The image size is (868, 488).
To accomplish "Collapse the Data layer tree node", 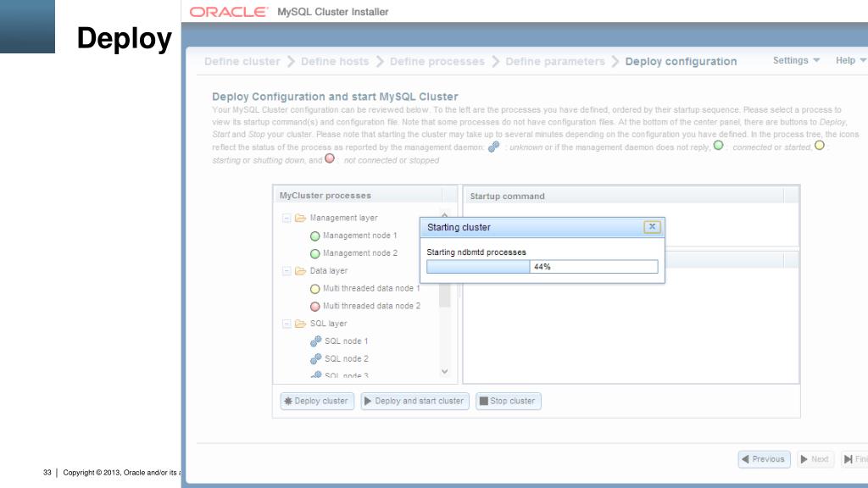I will [287, 271].
